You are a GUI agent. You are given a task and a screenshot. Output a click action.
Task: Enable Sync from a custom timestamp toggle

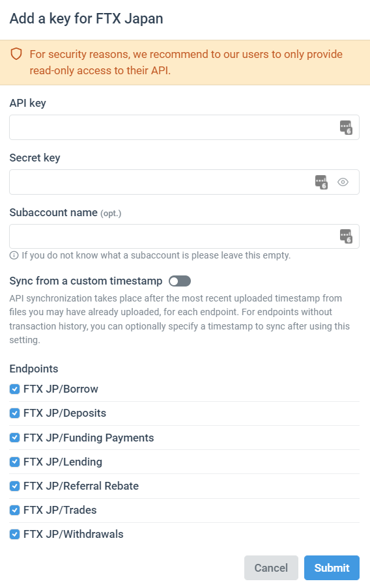[x=180, y=281]
